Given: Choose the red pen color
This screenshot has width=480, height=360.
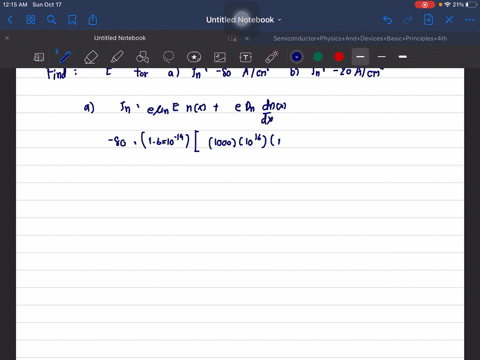Looking at the screenshot, I should pyautogui.click(x=339, y=57).
